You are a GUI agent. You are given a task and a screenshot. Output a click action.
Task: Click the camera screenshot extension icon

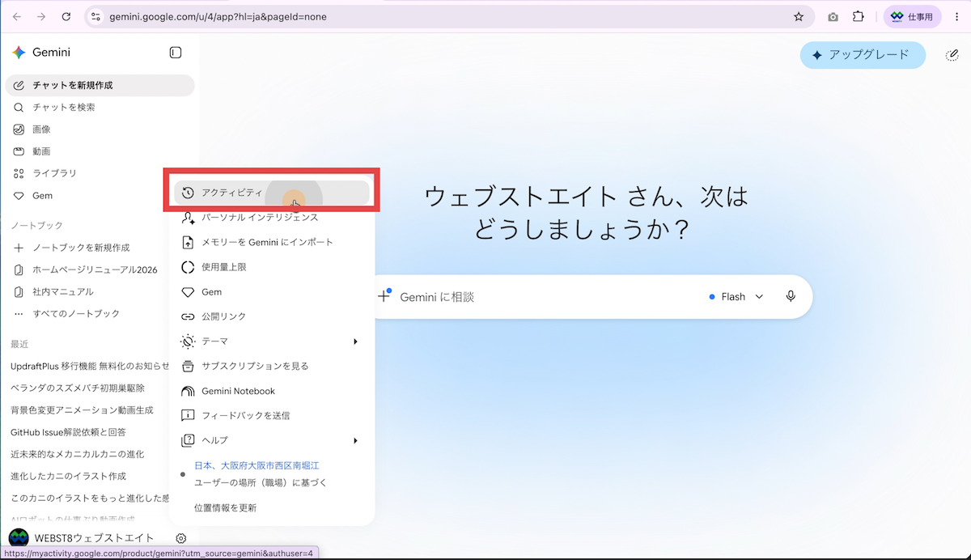click(833, 16)
